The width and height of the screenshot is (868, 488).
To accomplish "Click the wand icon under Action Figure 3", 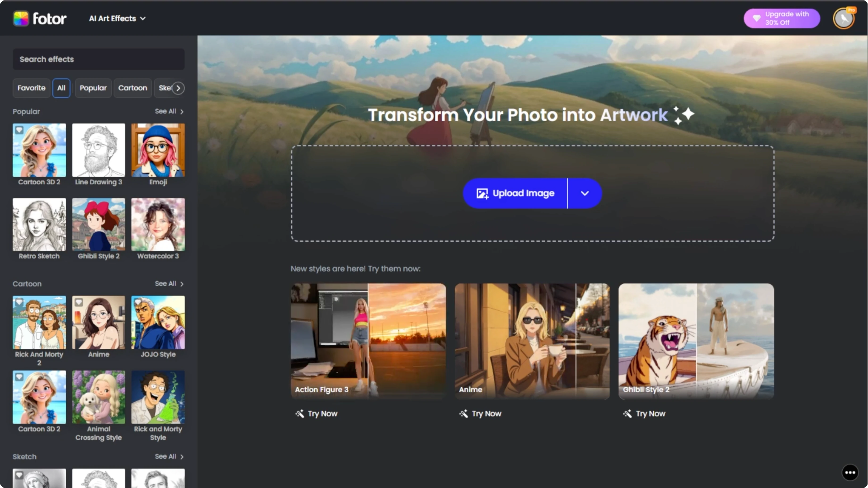I will [300, 414].
